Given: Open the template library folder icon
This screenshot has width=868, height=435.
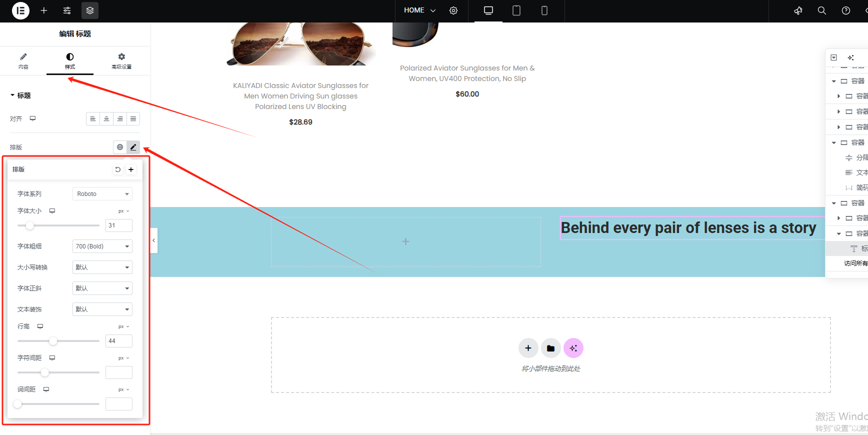Looking at the screenshot, I should (550, 348).
